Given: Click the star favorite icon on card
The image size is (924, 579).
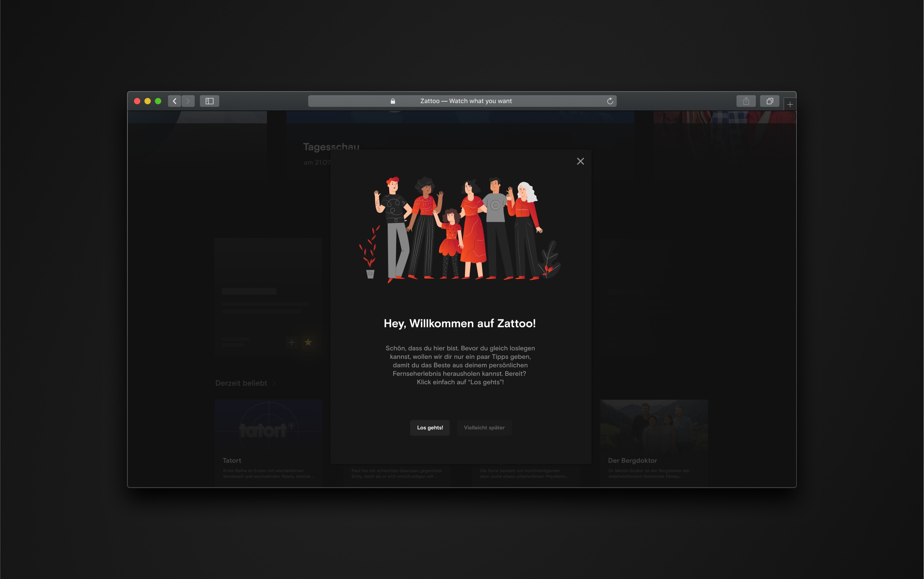Looking at the screenshot, I should click(308, 342).
